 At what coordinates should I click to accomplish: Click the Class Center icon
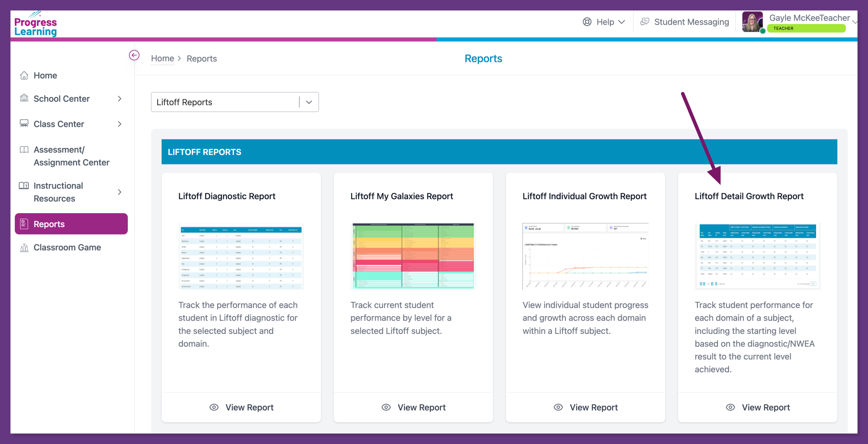tap(24, 124)
